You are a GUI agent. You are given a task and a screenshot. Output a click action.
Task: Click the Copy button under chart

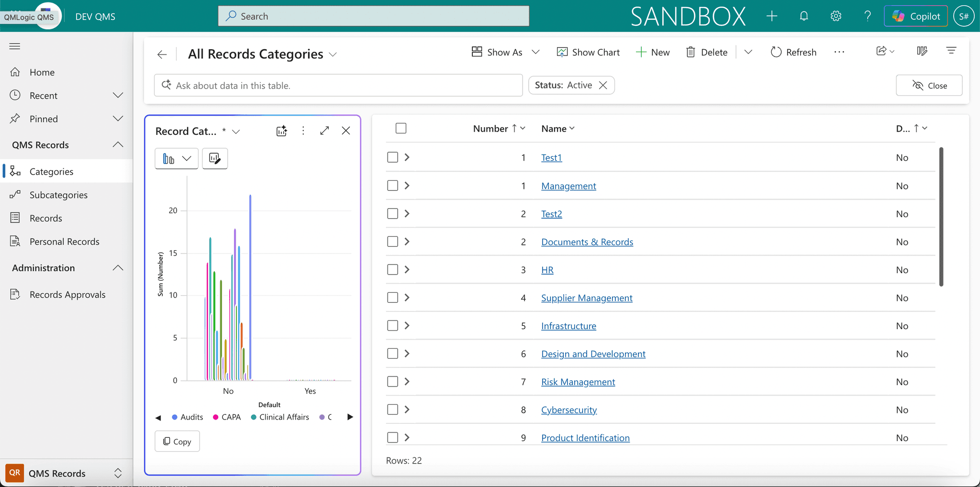pyautogui.click(x=177, y=441)
